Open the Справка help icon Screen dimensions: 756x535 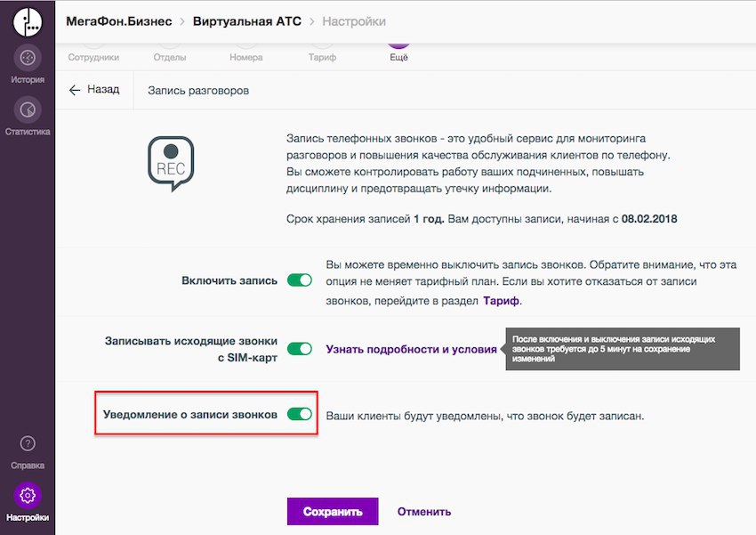pyautogui.click(x=28, y=443)
